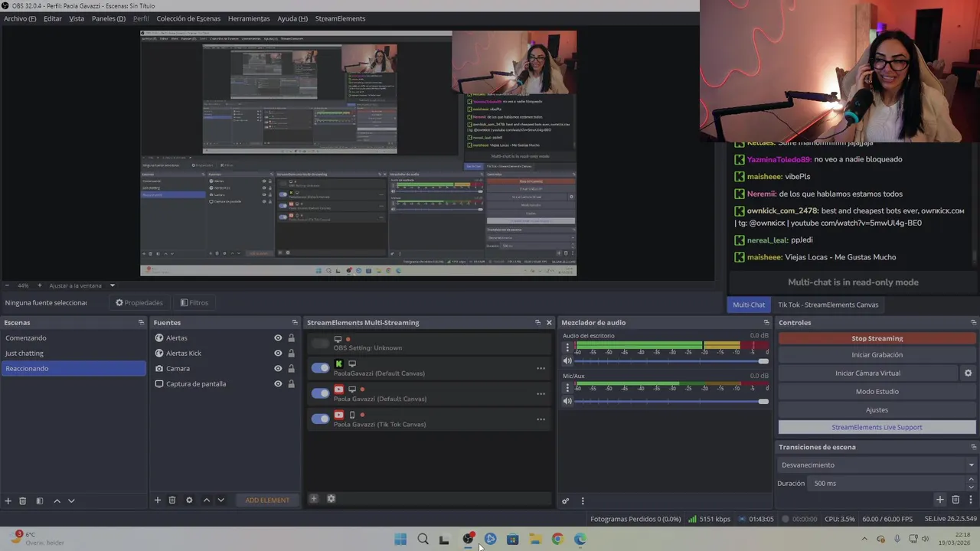Screen dimensions: 980x551
Task: Add output in StreamElements Multi-Streaming panel
Action: [313, 498]
